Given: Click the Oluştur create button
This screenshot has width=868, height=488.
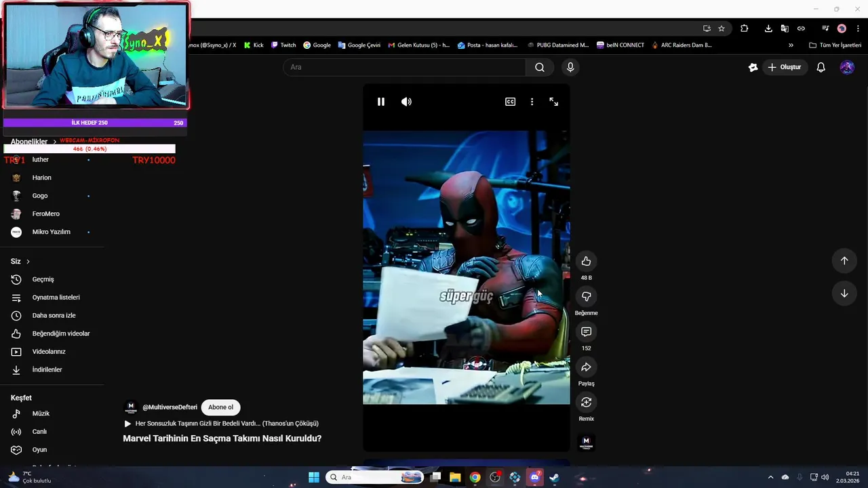Looking at the screenshot, I should point(784,67).
